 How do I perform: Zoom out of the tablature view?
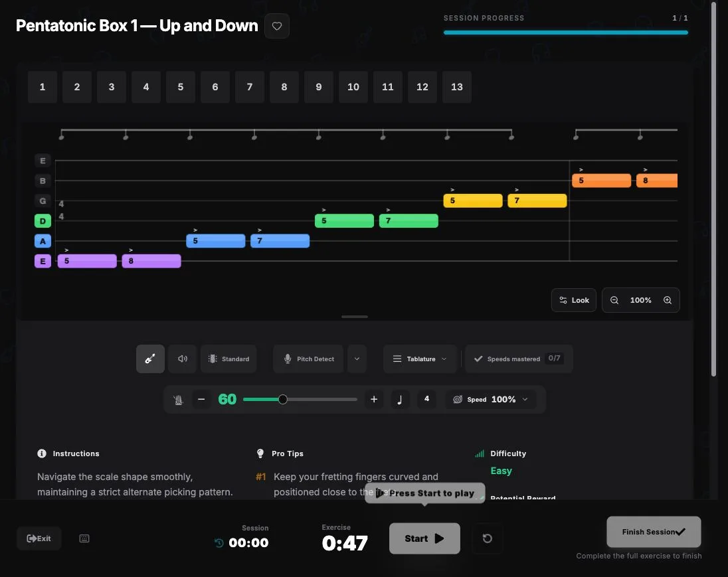pyautogui.click(x=614, y=300)
